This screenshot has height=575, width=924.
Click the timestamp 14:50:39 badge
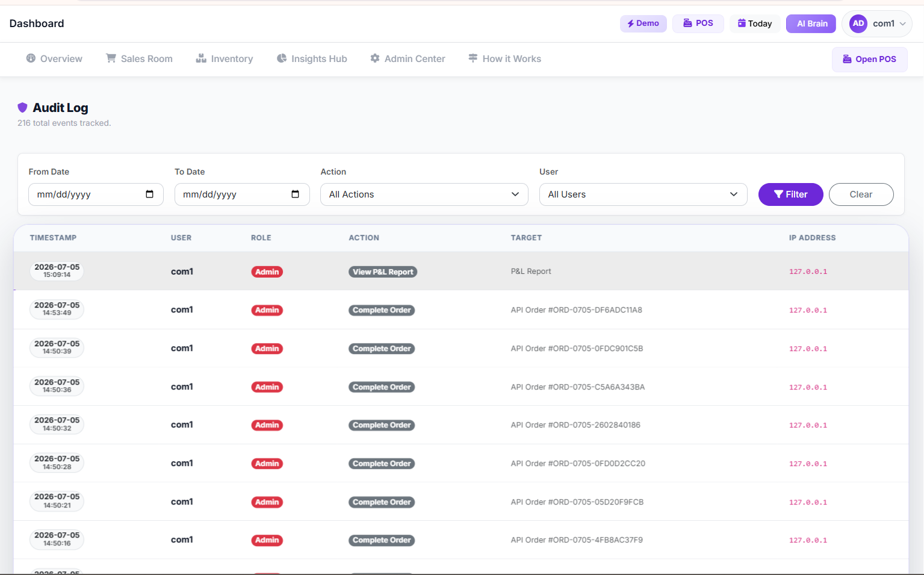57,347
